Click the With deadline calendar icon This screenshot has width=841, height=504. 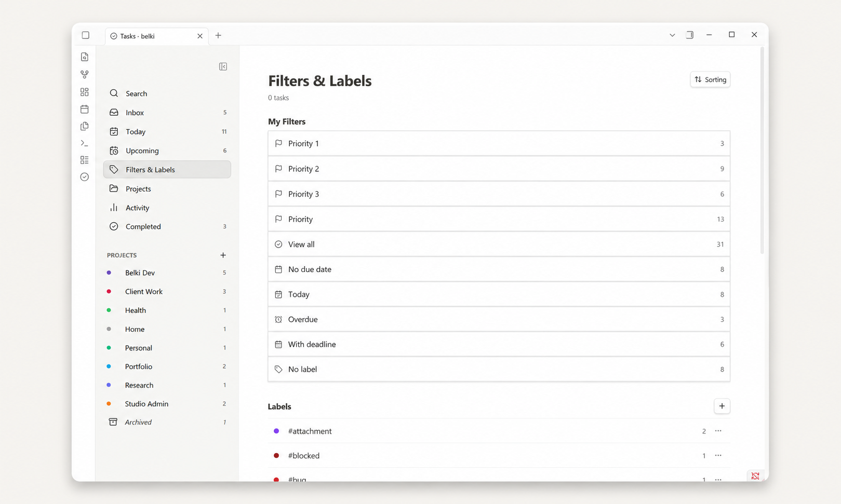point(278,344)
